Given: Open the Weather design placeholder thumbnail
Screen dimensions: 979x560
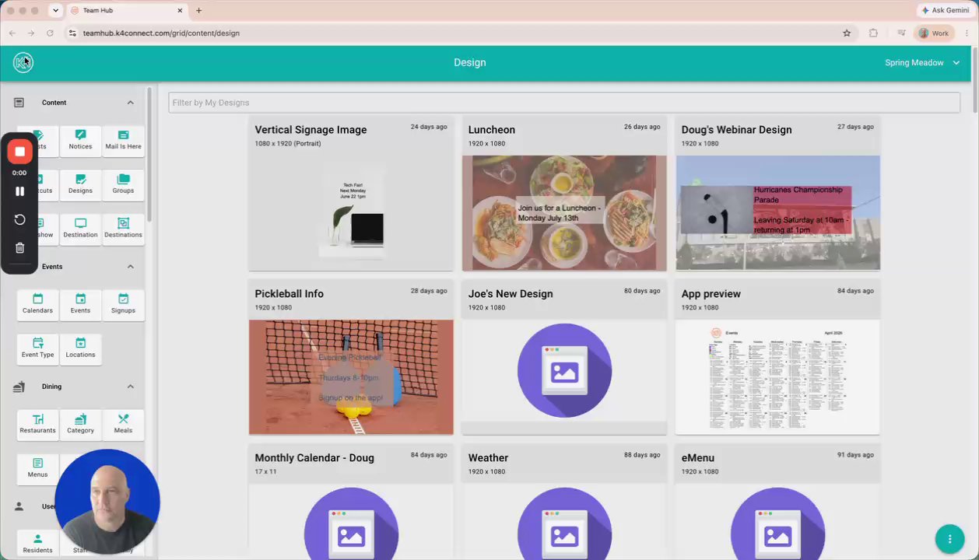Looking at the screenshot, I should coord(564,521).
